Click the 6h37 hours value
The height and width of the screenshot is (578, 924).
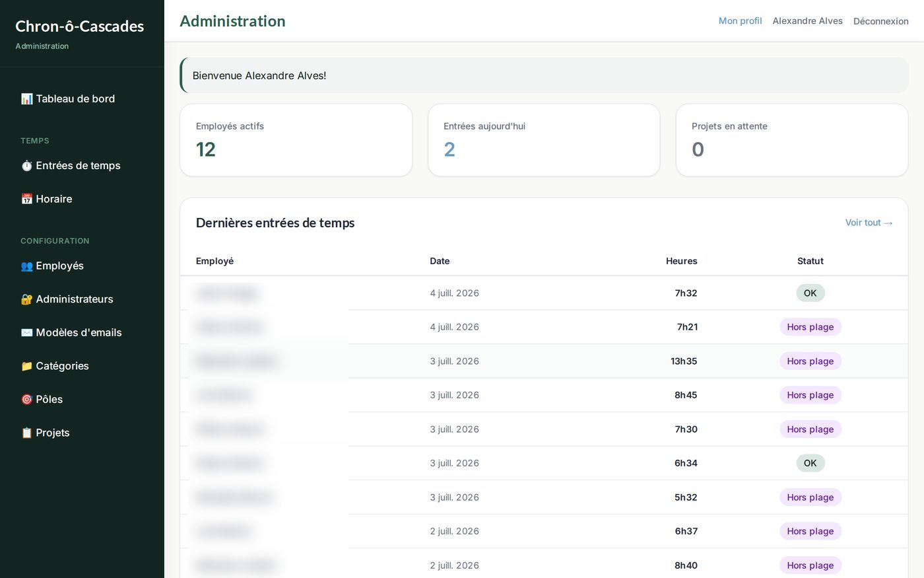tap(686, 531)
